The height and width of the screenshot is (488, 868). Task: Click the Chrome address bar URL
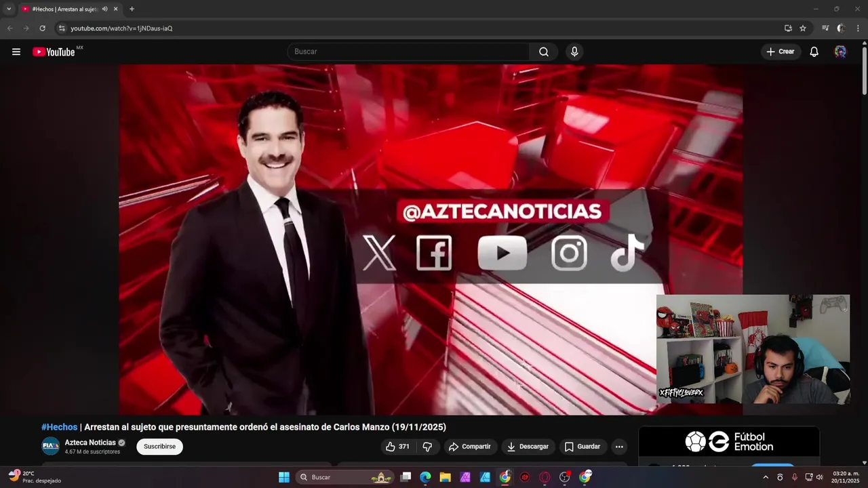pos(122,28)
